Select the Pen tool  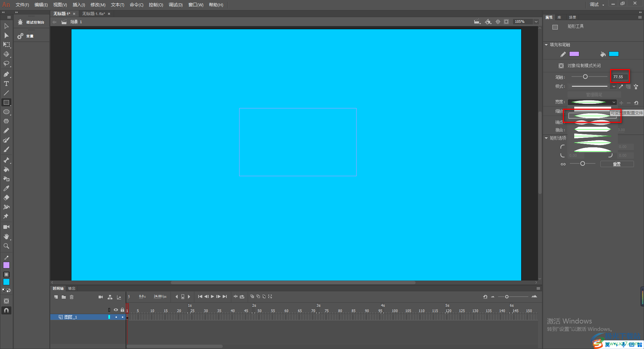[x=6, y=74]
